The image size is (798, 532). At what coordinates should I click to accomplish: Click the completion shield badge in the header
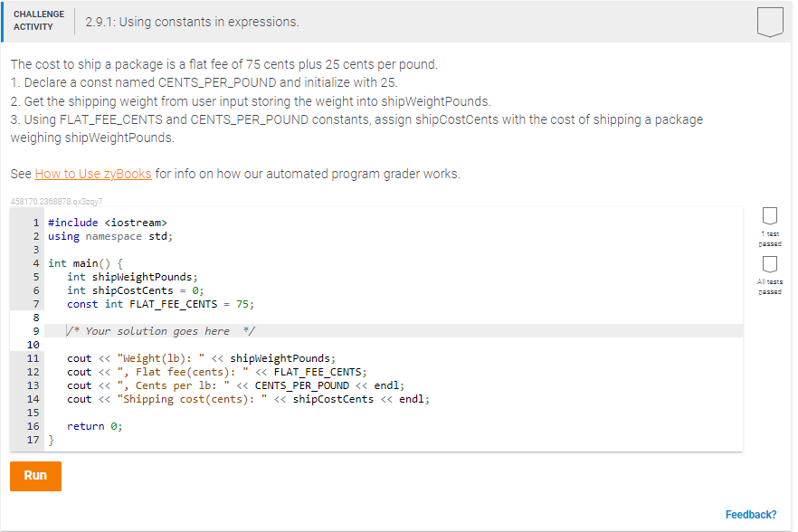click(770, 22)
